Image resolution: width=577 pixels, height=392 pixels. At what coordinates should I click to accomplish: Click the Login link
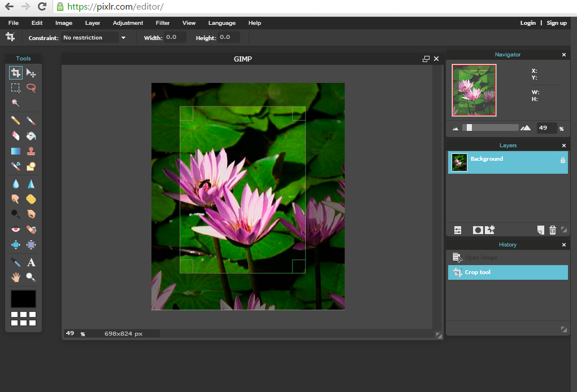click(x=528, y=23)
